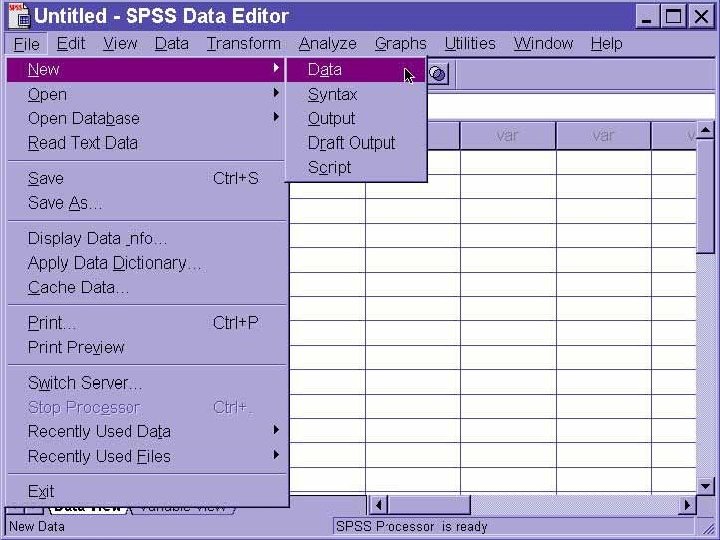
Task: Select Print Preview
Action: (146, 347)
